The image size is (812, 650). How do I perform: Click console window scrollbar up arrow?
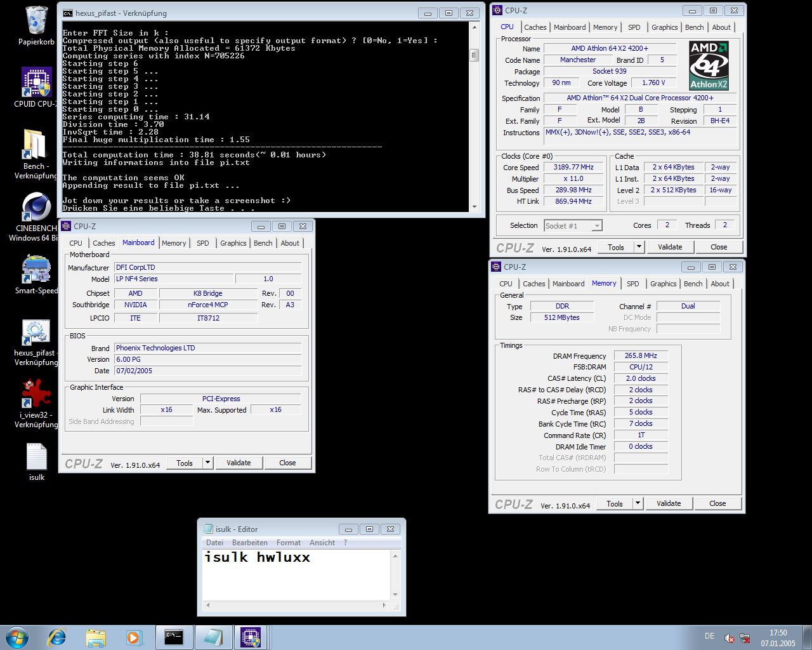pos(474,27)
